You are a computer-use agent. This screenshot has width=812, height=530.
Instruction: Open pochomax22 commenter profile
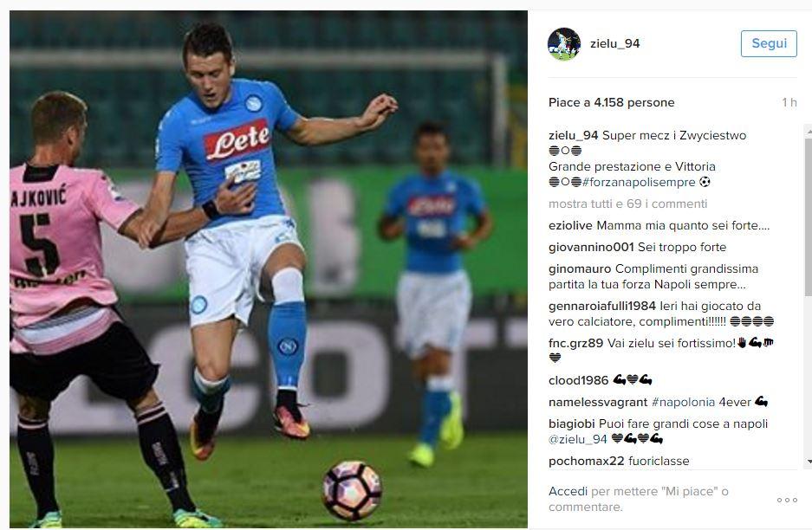[586, 462]
